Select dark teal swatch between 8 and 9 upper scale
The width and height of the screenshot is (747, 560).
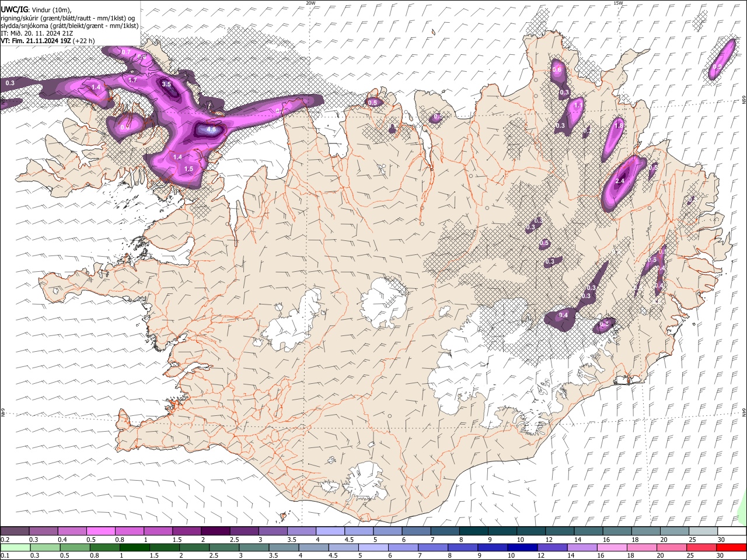(473, 531)
